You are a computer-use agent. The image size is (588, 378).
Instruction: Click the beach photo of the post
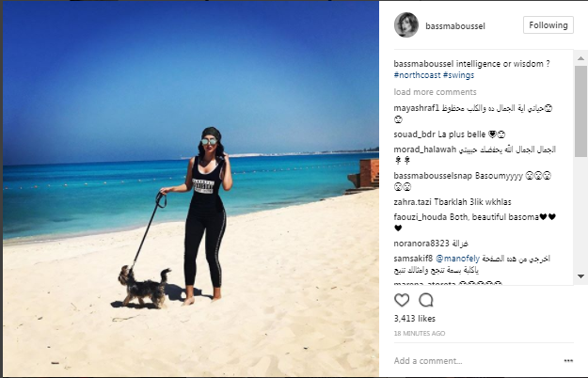191,188
